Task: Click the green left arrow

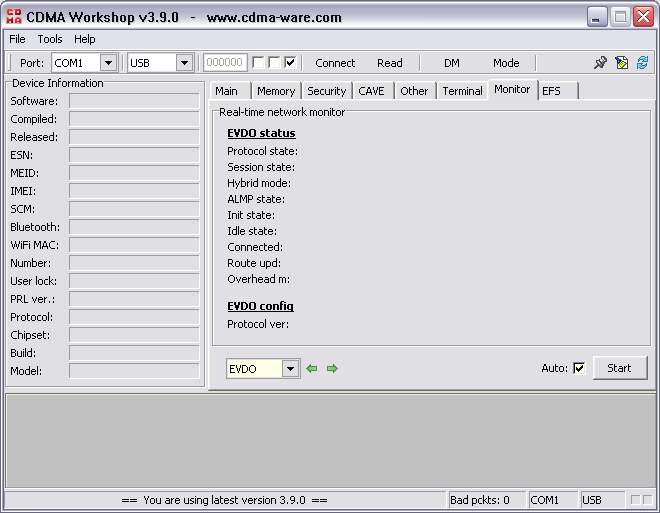Action: [312, 369]
